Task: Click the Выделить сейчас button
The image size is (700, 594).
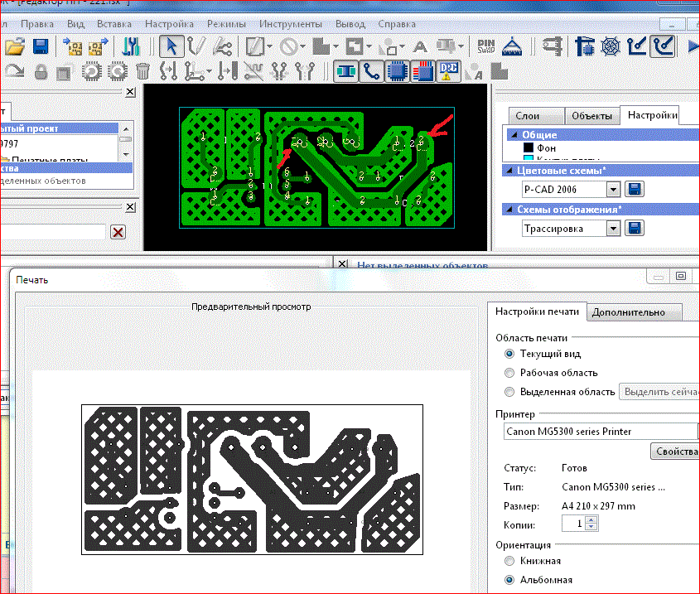Action: (659, 392)
